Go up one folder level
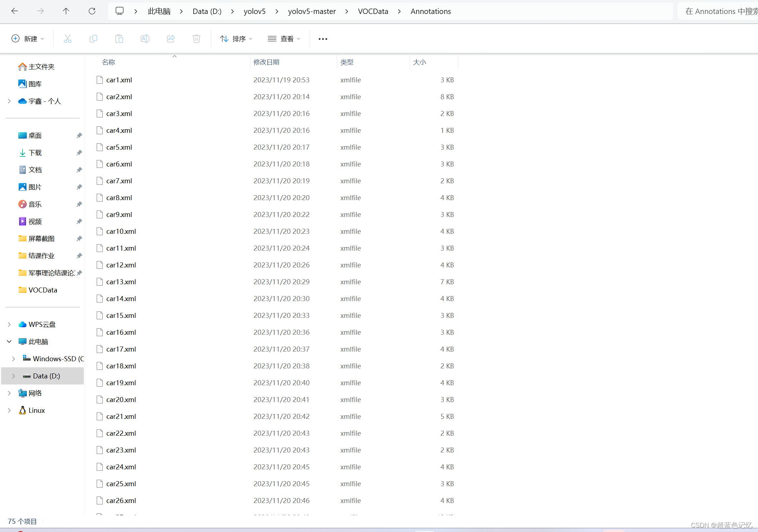 point(66,11)
